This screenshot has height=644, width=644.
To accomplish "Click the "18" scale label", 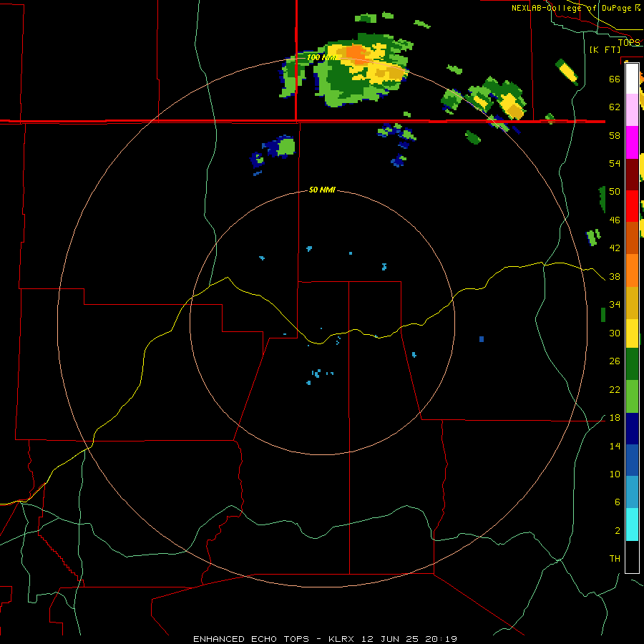I will pyautogui.click(x=615, y=418).
